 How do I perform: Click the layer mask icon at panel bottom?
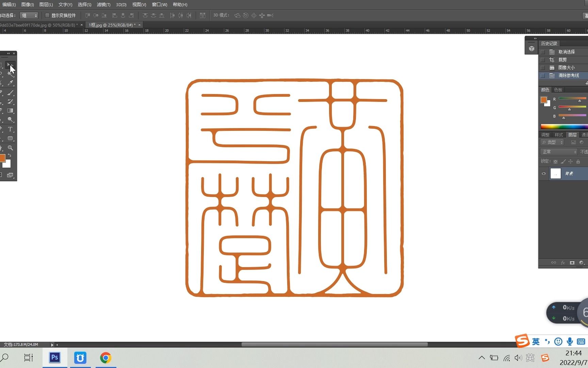[572, 263]
